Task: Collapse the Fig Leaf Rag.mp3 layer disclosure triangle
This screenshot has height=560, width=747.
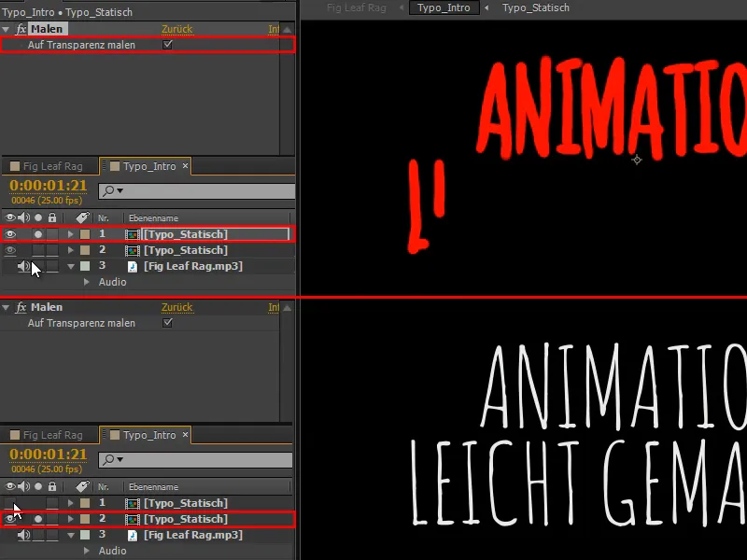Action: click(x=71, y=265)
